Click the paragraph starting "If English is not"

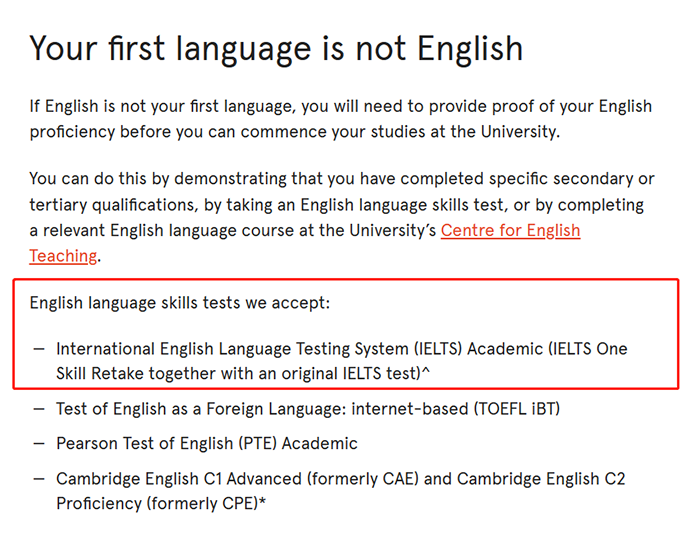pyautogui.click(x=340, y=119)
